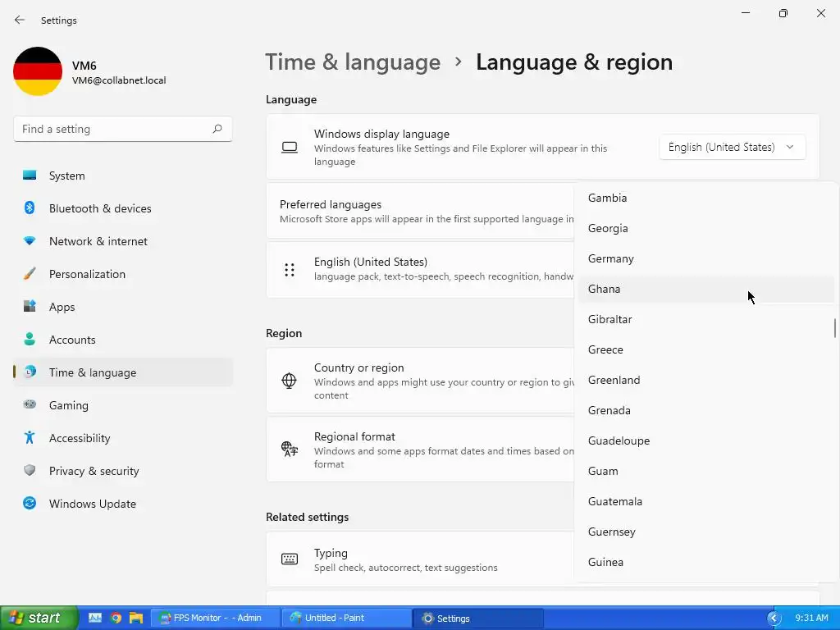Select Gambia from the country list

click(706, 198)
